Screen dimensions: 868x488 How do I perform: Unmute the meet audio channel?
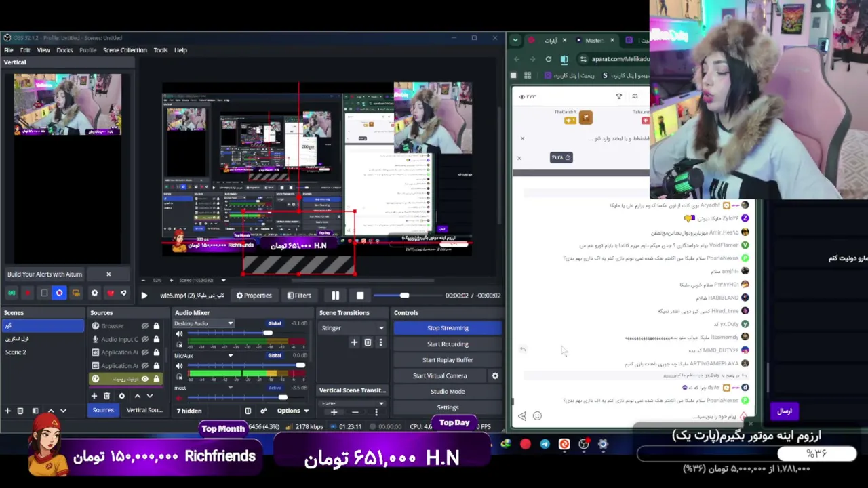click(x=179, y=397)
